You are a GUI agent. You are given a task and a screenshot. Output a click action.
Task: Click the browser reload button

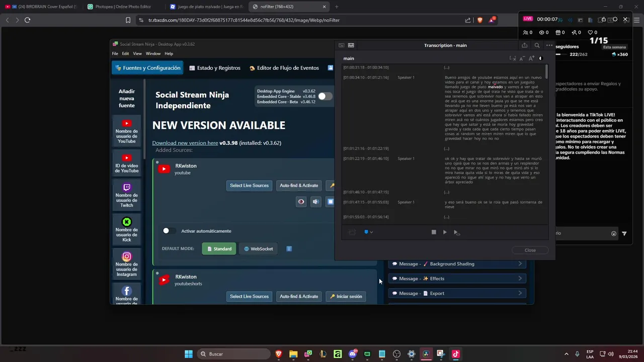28,20
